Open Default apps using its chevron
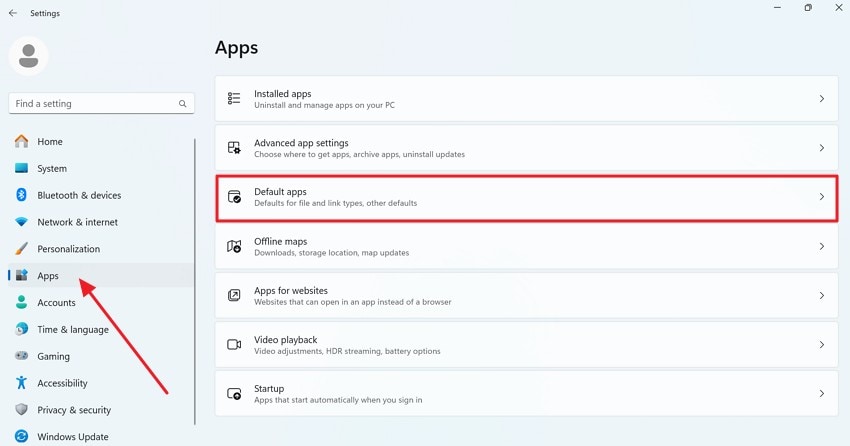The height and width of the screenshot is (446, 850). click(822, 197)
